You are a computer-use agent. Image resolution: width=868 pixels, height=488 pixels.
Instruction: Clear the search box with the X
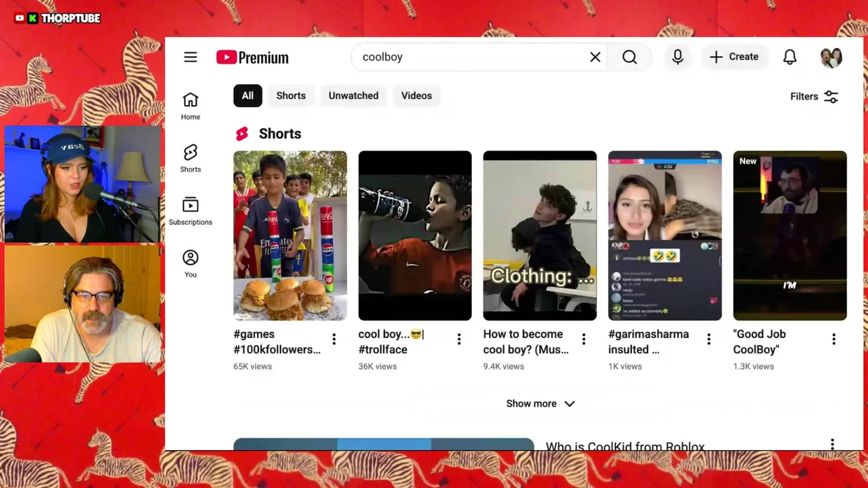tap(595, 57)
